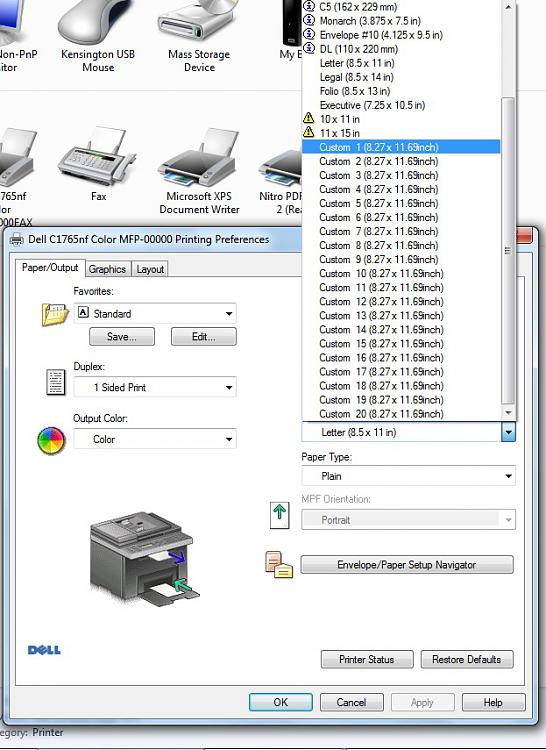This screenshot has width=546, height=750.
Task: Choose Legal (8.5 x 14 in) size
Action: pyautogui.click(x=401, y=77)
